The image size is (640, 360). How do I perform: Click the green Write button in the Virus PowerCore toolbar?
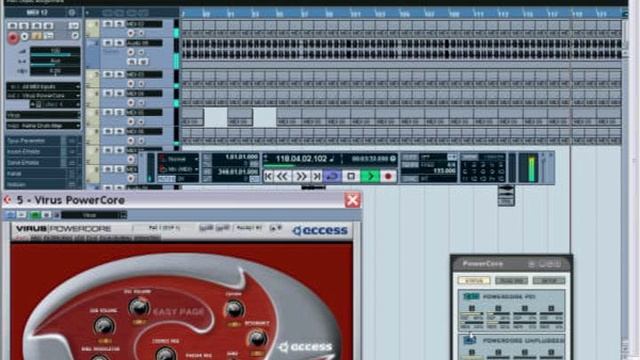point(36,215)
